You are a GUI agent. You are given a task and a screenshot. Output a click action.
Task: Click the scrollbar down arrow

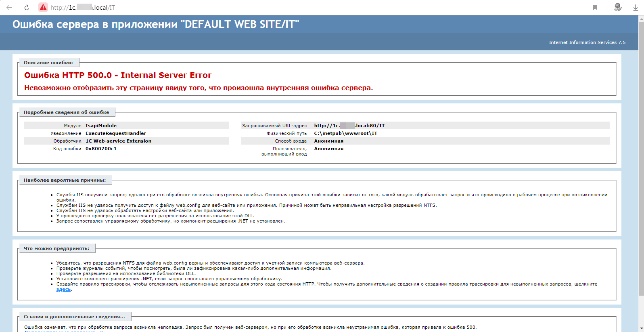coord(641,328)
